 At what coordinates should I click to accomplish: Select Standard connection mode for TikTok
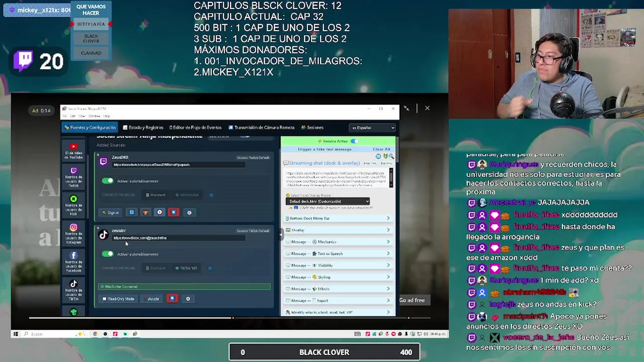pyautogui.click(x=155, y=268)
